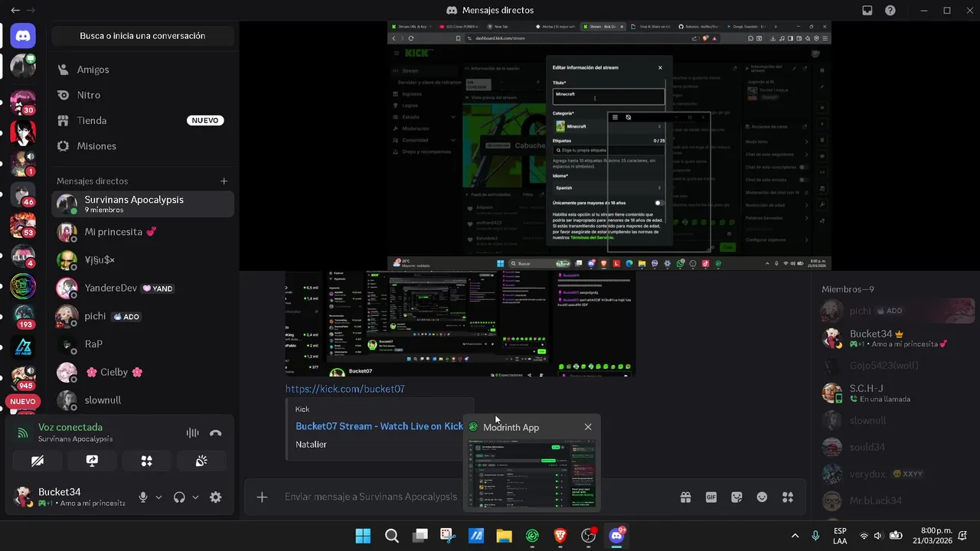The image size is (980, 551).
Task: Mute the microphone
Action: tap(142, 497)
